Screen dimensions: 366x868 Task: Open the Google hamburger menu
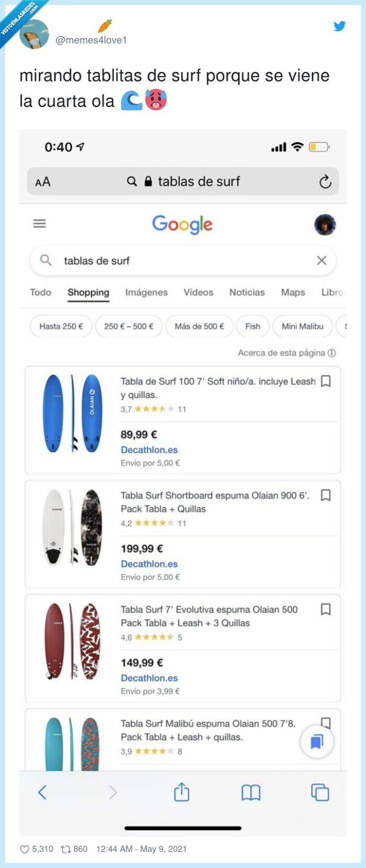point(39,223)
